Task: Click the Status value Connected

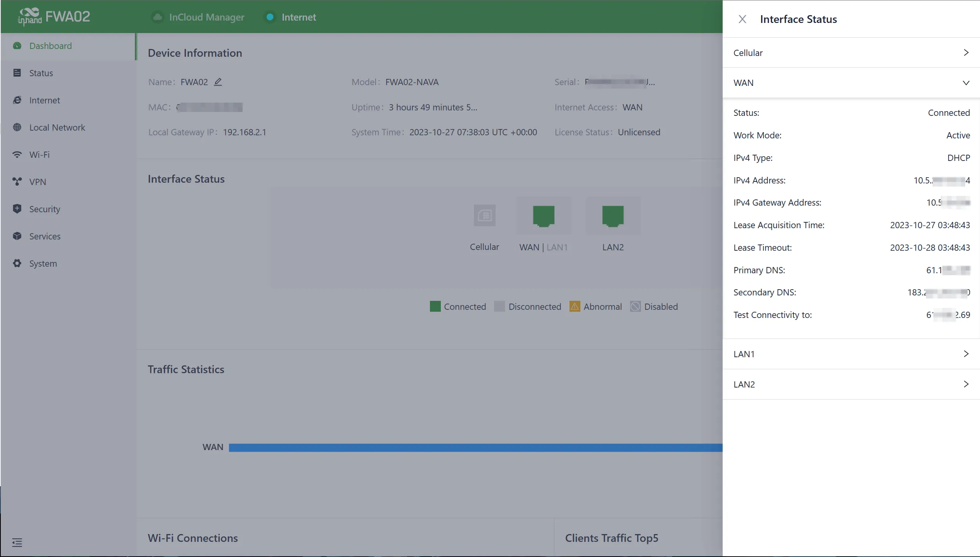Action: (x=949, y=113)
